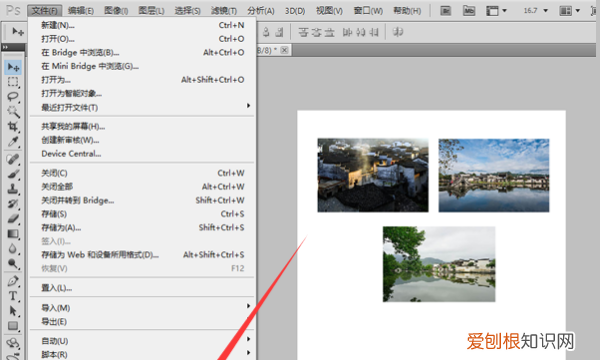Select the Brush tool
This screenshot has width=600, height=360.
pos(13,174)
